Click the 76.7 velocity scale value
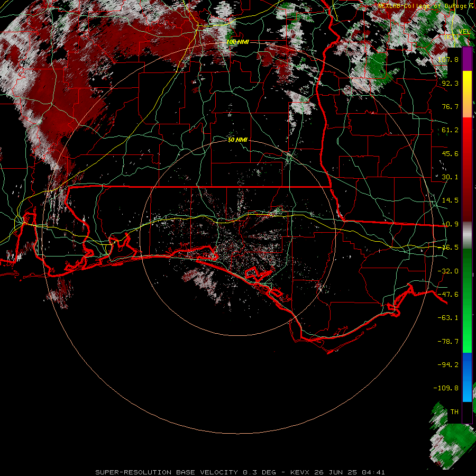Screen dimensions: 476x476 [450, 106]
